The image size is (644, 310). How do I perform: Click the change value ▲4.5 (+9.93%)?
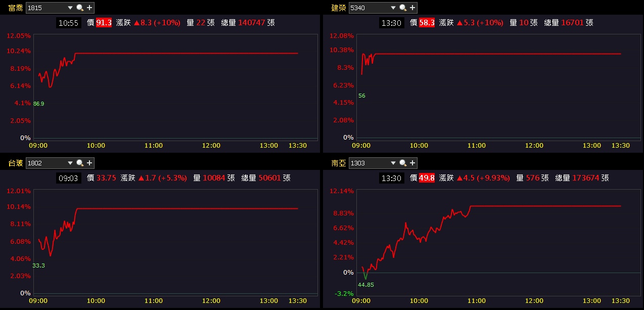(x=483, y=178)
